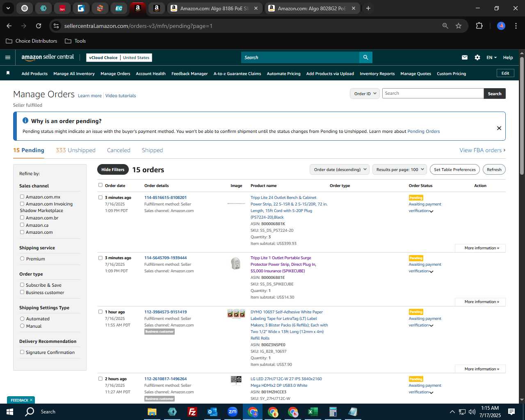Click View FBA orders link
The width and height of the screenshot is (525, 420).
pyautogui.click(x=482, y=150)
